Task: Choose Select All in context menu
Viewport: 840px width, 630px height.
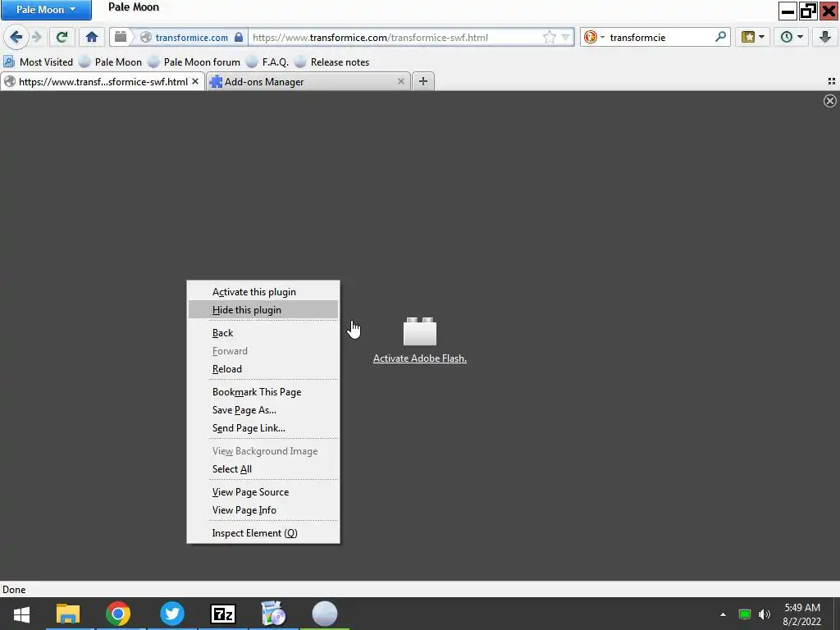Action: (263, 468)
